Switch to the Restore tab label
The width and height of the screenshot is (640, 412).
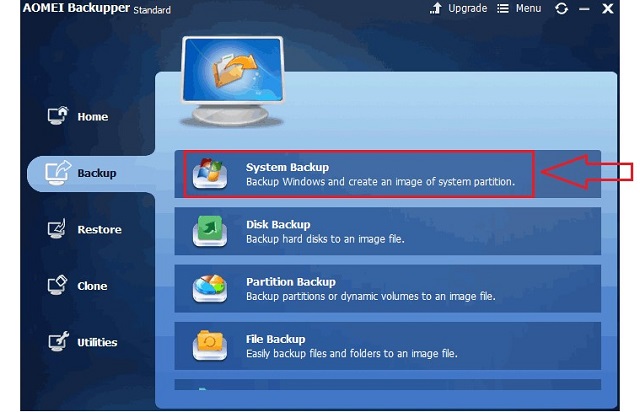(x=99, y=229)
